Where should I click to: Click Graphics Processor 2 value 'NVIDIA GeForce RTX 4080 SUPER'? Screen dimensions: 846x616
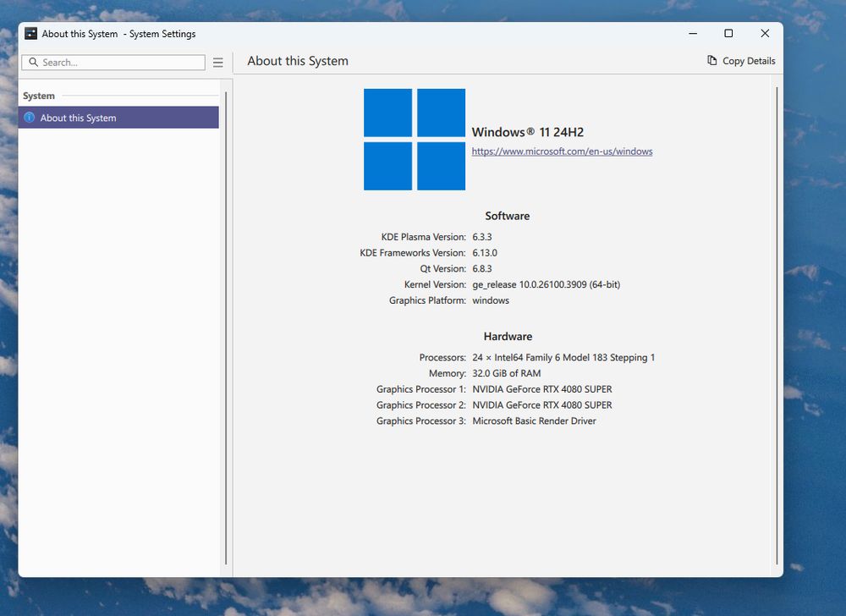pyautogui.click(x=542, y=405)
